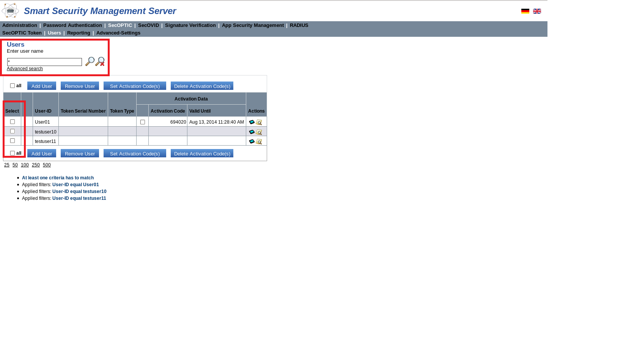This screenshot has width=637, height=364.
Task: Click the Token Serial Number column header
Action: point(83,111)
